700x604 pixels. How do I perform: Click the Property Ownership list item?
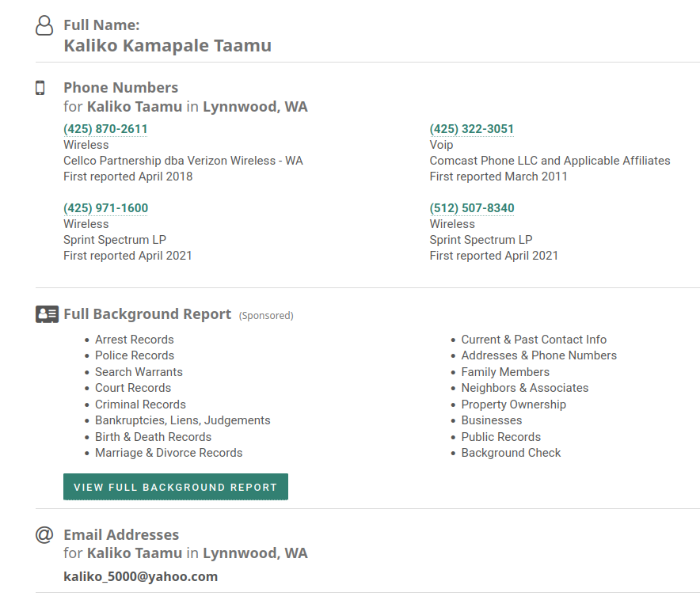513,405
